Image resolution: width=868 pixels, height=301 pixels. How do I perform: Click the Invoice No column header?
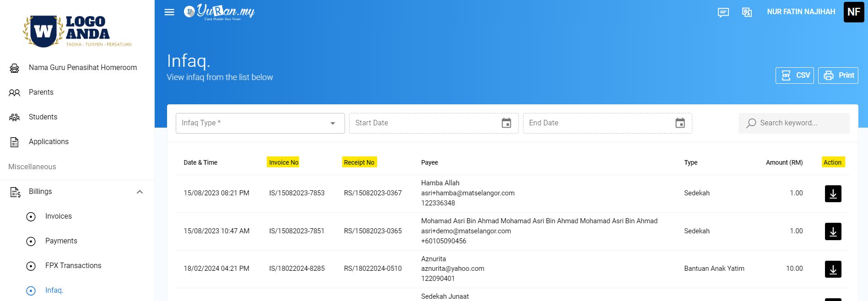[283, 162]
